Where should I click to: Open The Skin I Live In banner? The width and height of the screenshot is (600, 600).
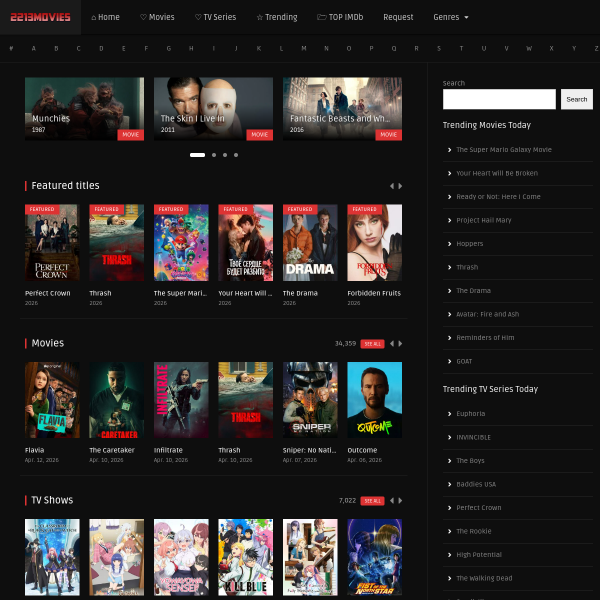tap(214, 109)
